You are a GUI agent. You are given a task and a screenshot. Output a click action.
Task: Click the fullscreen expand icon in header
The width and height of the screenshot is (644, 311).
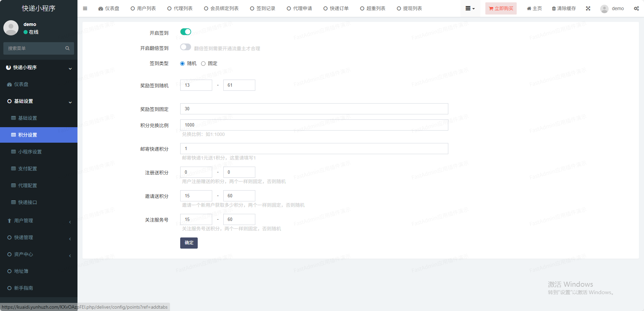pyautogui.click(x=588, y=8)
